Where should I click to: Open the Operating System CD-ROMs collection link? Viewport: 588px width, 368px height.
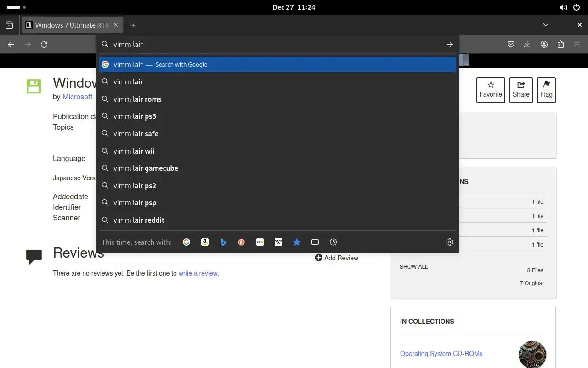pos(441,354)
